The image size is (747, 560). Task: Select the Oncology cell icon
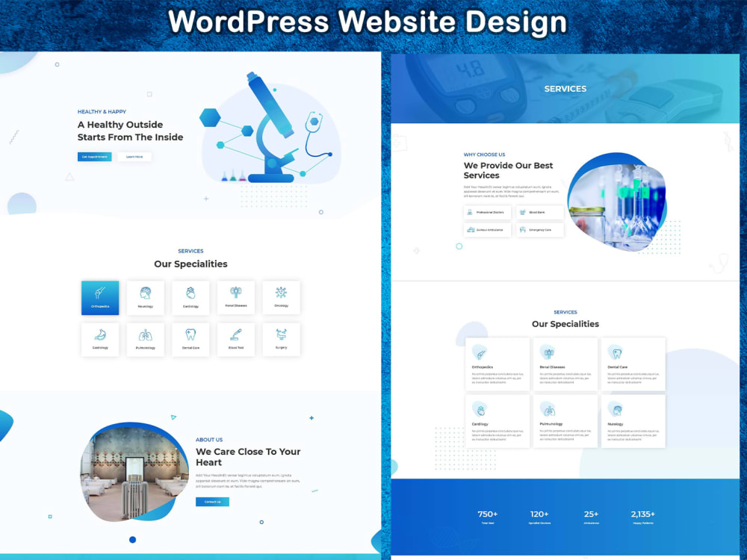click(x=281, y=291)
